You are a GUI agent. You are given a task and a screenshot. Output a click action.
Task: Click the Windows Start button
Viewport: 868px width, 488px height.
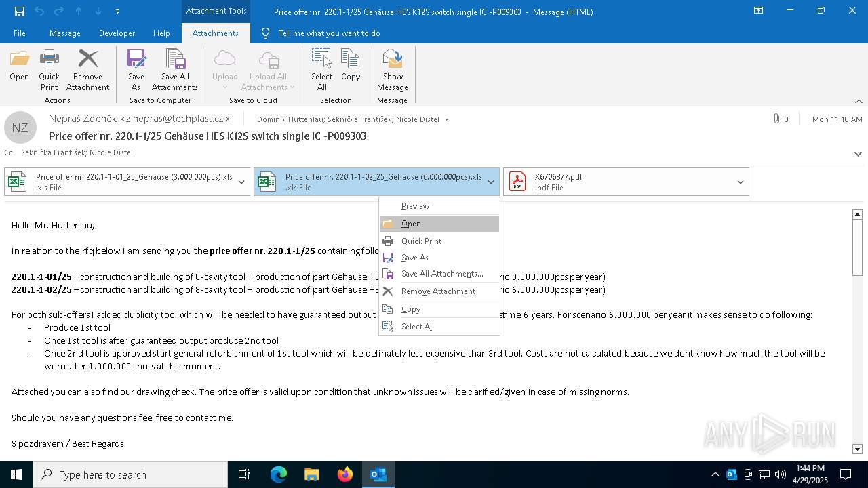tap(16, 474)
